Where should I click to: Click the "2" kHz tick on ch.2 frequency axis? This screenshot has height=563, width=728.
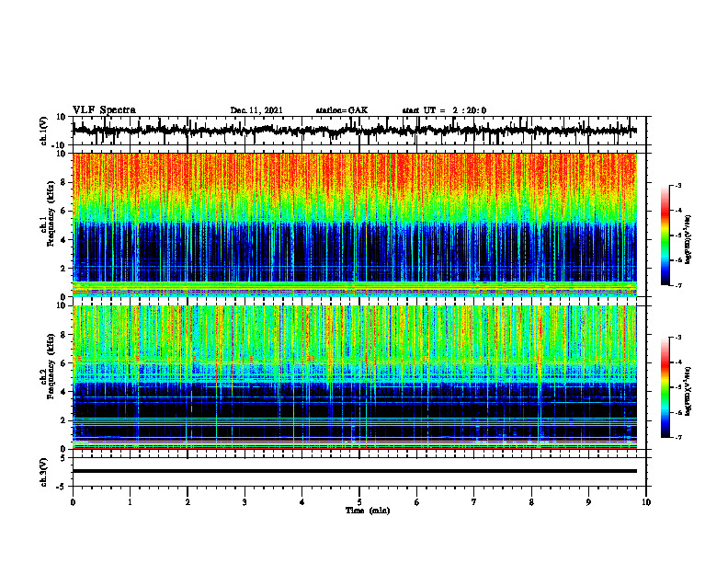(x=63, y=420)
